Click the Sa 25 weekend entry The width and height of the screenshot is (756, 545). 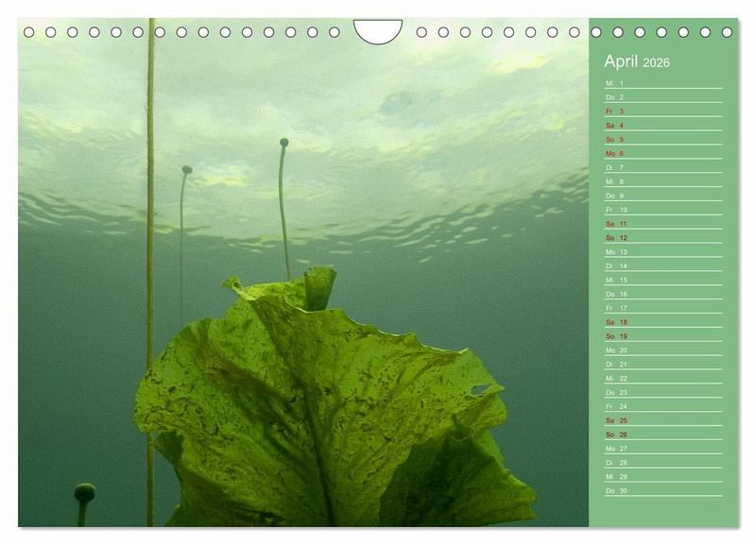click(663, 420)
